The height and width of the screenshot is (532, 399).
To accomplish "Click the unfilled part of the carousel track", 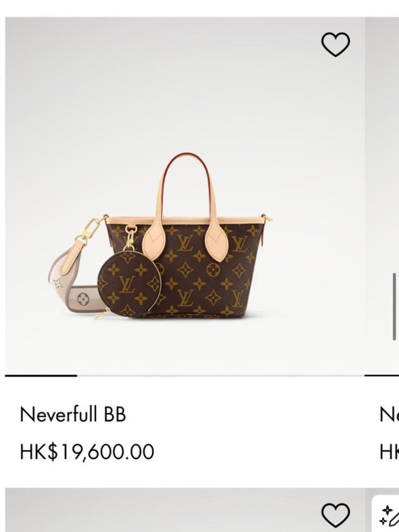I will coord(221,375).
